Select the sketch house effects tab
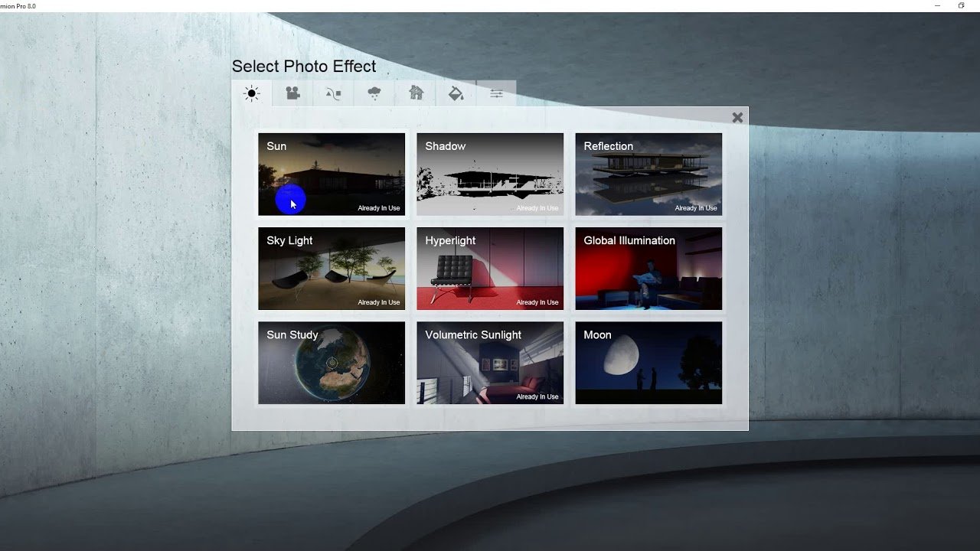Viewport: 980px width, 551px height. pyautogui.click(x=416, y=93)
